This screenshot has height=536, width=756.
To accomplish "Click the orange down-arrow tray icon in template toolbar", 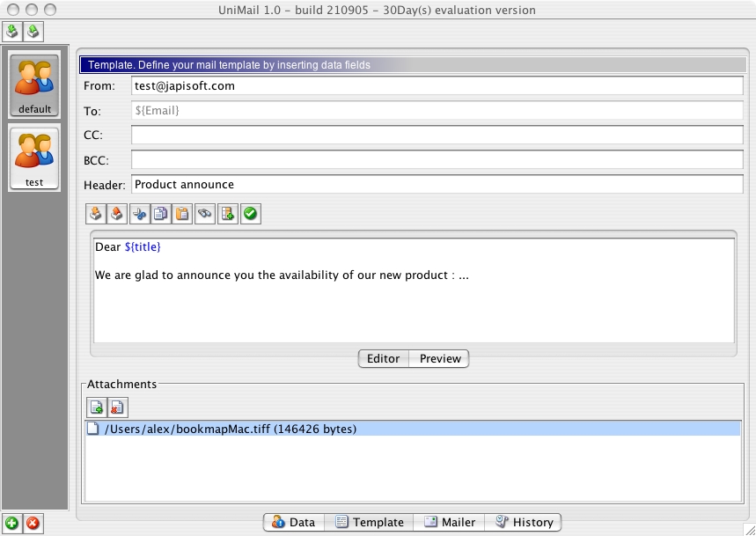I will coord(96,214).
